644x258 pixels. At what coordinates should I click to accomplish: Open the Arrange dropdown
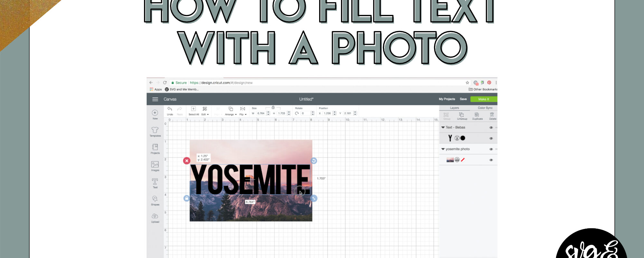[231, 111]
